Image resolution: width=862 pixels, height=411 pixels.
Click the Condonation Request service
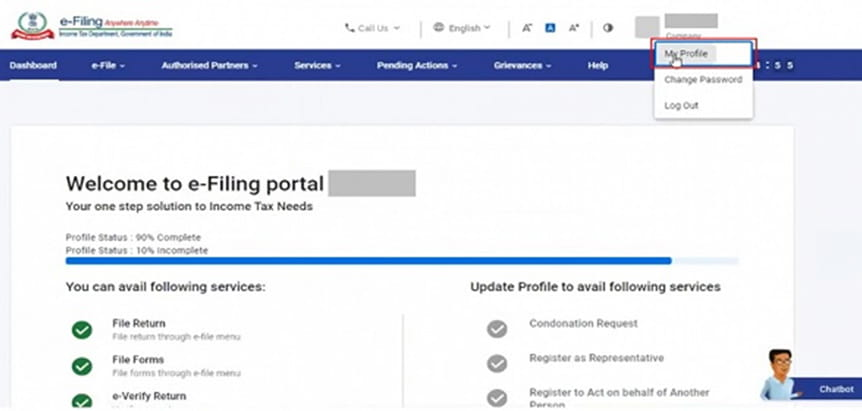(x=583, y=324)
